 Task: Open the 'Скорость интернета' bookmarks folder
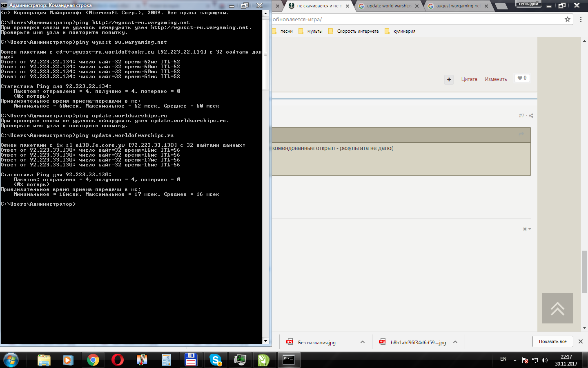[x=354, y=31]
